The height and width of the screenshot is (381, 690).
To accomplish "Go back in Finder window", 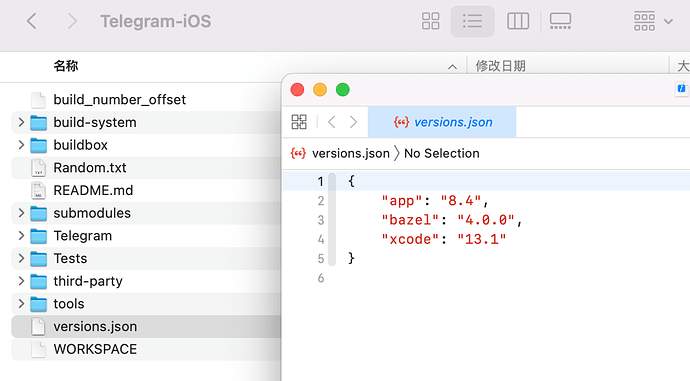I will 32,21.
